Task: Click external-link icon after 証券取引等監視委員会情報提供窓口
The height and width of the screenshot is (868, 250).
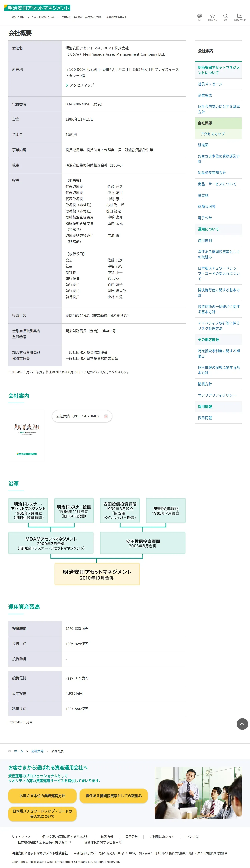Action: [x=71, y=842]
